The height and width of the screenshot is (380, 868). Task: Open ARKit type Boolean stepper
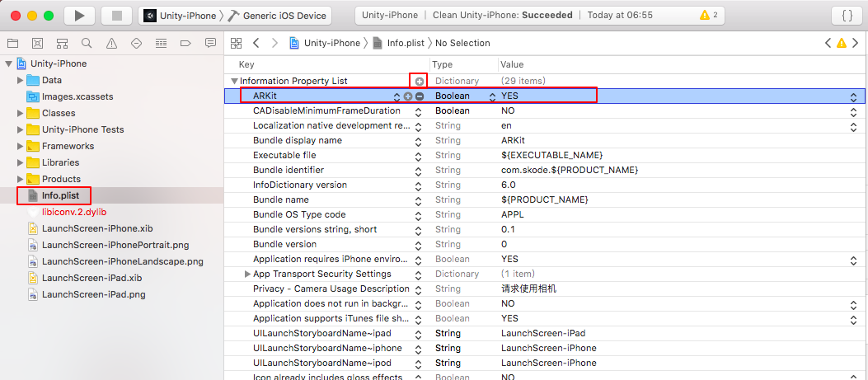492,96
